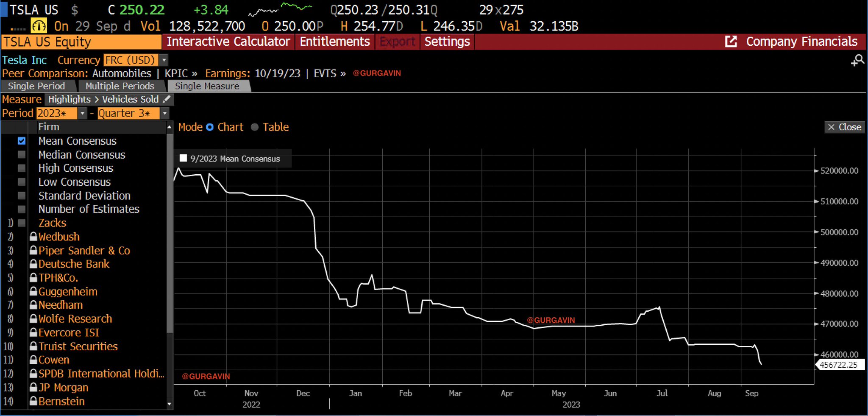868x416 pixels.
Task: Click the Firm column header
Action: pyautogui.click(x=49, y=127)
